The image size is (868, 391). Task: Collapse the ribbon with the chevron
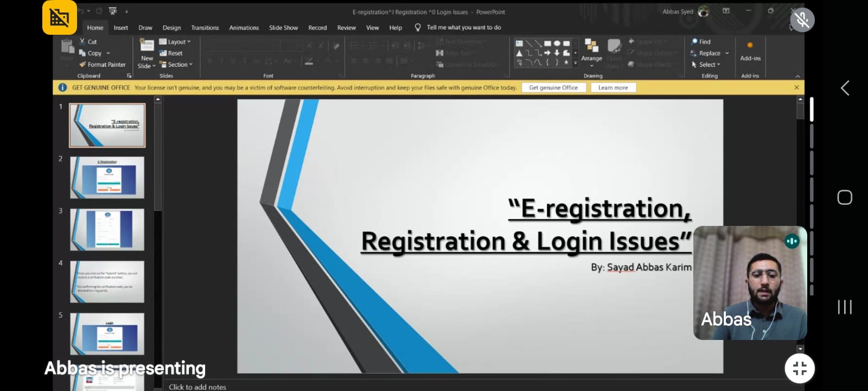[797, 76]
